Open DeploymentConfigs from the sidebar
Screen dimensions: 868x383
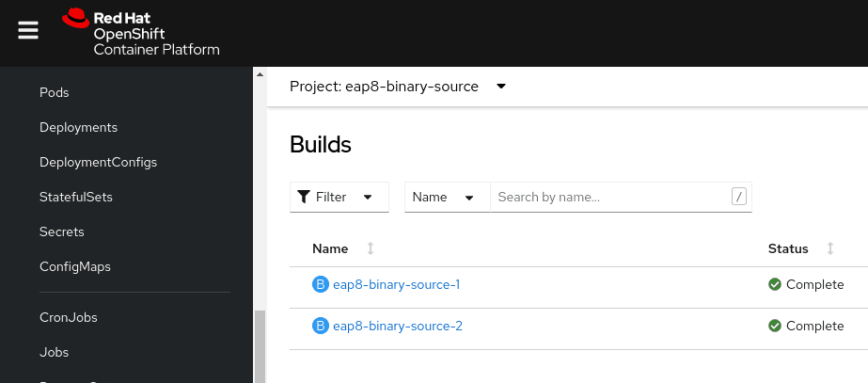coord(98,162)
